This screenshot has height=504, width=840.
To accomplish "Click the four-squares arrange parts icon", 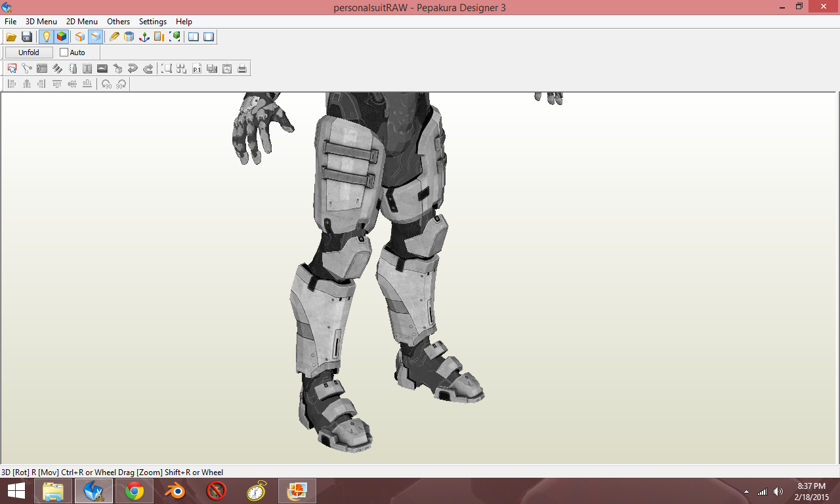I will click(182, 68).
